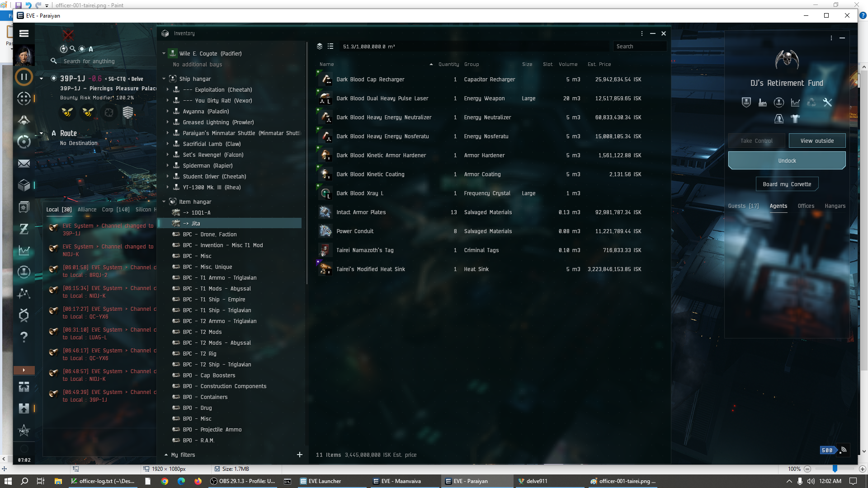Sort inventory by Quantity column
The height and width of the screenshot is (488, 868).
pos(448,64)
